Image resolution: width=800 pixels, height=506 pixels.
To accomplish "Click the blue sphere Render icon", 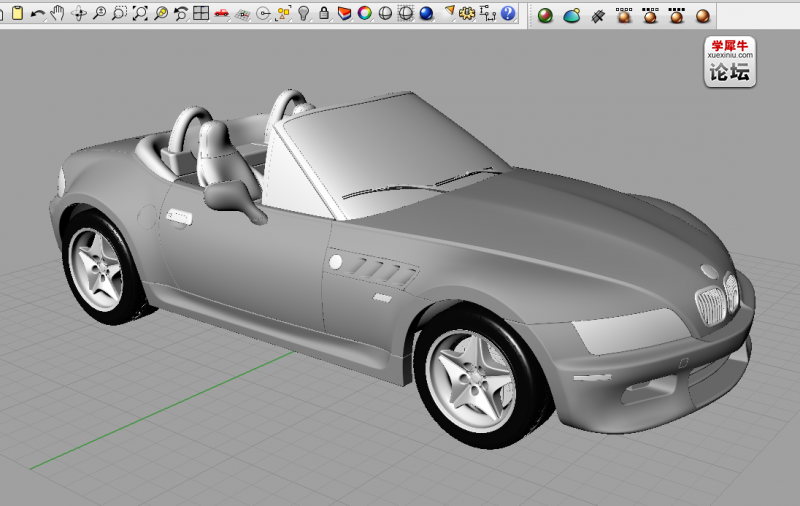I will (x=426, y=13).
